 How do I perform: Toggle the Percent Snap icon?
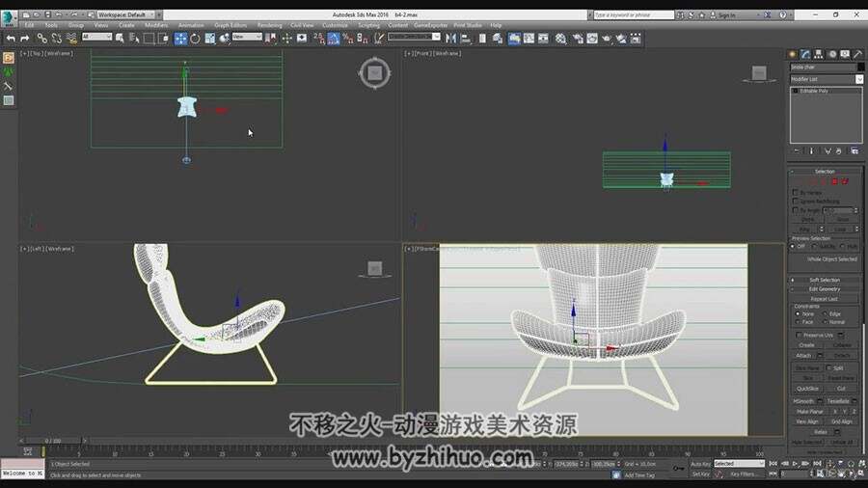347,39
